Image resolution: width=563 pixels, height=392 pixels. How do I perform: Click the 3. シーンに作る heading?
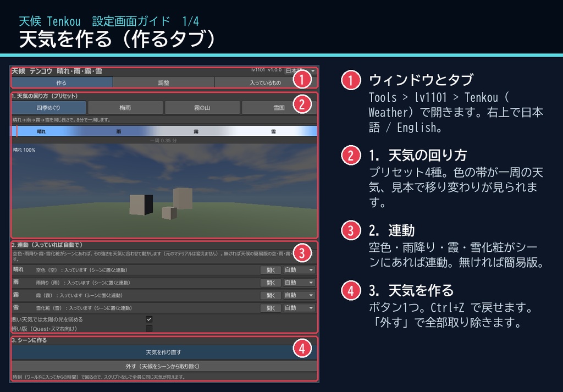click(29, 340)
